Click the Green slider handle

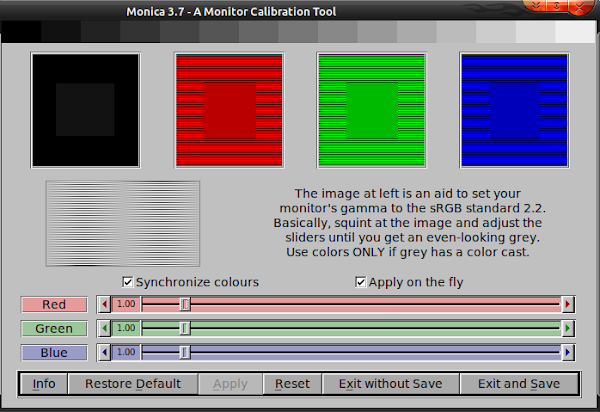coord(185,328)
